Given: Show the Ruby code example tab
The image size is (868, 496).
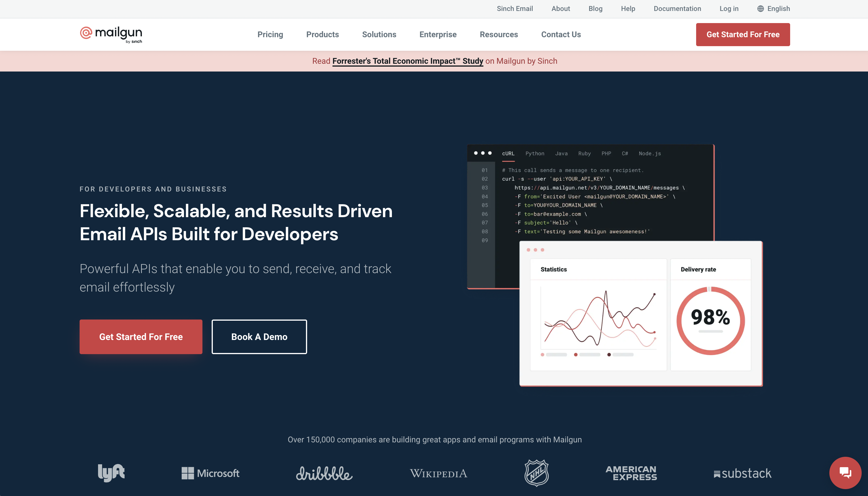Looking at the screenshot, I should click(x=584, y=154).
